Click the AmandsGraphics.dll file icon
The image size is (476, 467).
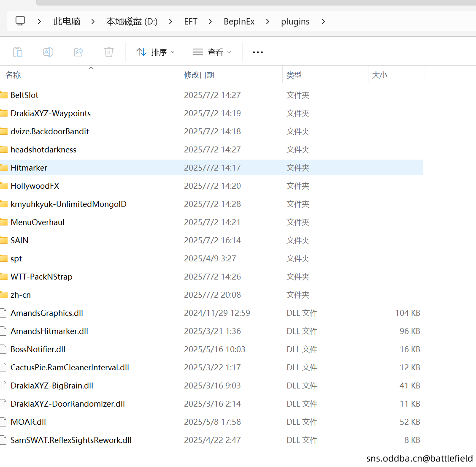click(x=3, y=313)
